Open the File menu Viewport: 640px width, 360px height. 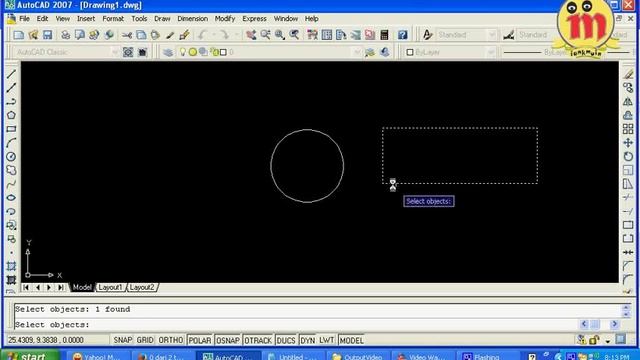24,19
